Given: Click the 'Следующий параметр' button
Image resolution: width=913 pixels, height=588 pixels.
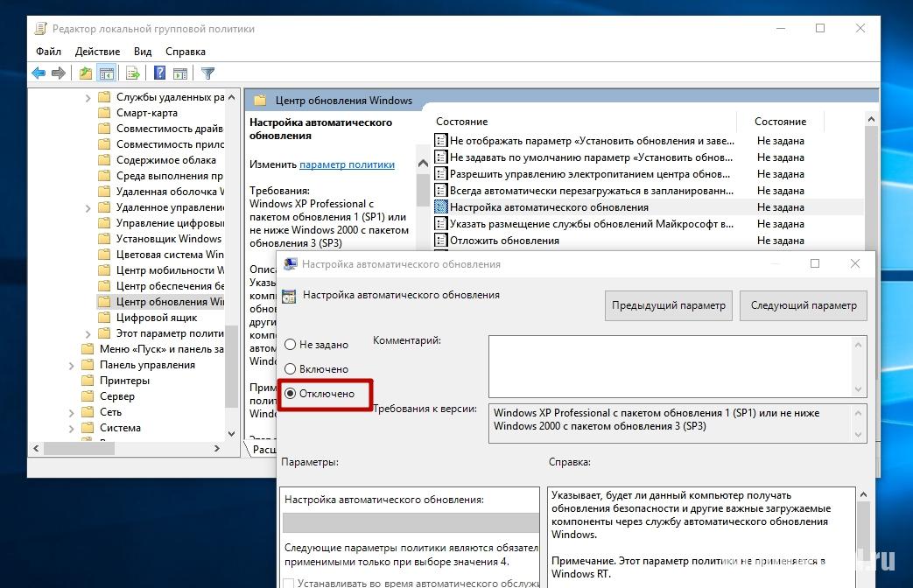Looking at the screenshot, I should (804, 305).
